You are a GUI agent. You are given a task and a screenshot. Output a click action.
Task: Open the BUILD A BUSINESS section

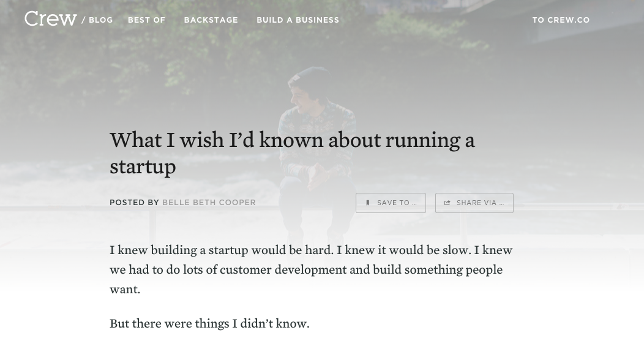[298, 20]
